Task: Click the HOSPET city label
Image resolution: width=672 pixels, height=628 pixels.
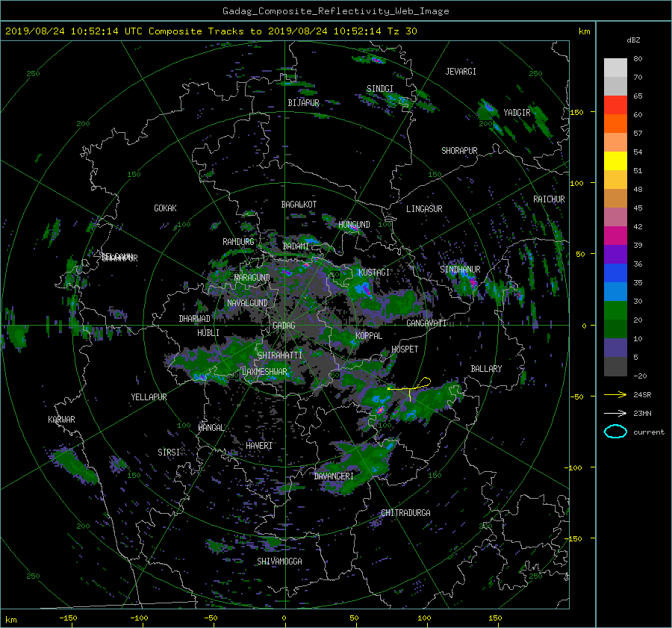Action: tap(405, 349)
